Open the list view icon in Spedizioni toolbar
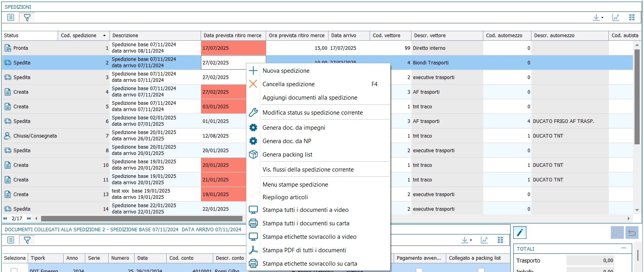 point(11,17)
